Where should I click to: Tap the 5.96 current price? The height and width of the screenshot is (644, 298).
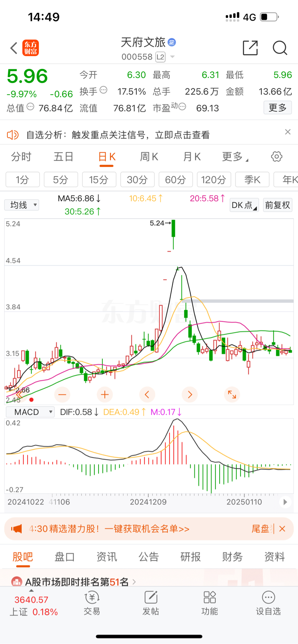27,76
